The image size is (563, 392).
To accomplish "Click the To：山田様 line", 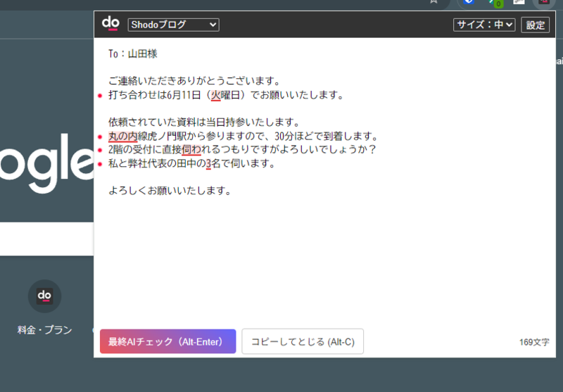I will (133, 54).
